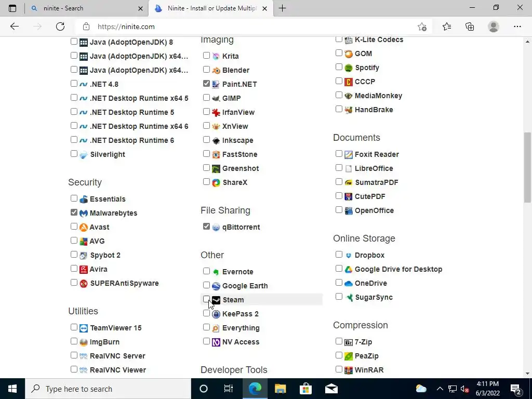This screenshot has width=532, height=399.
Task: Click the IrfanView red icon
Action: [x=216, y=112]
